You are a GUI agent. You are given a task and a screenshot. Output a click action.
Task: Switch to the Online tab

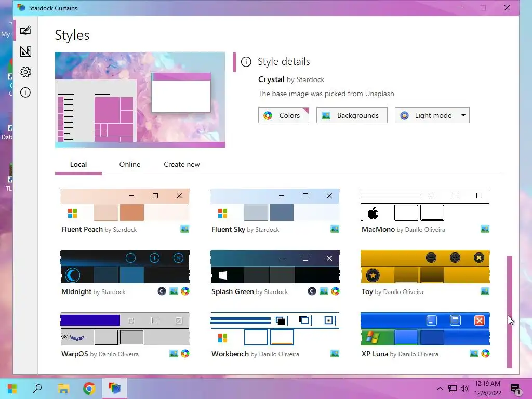129,165
